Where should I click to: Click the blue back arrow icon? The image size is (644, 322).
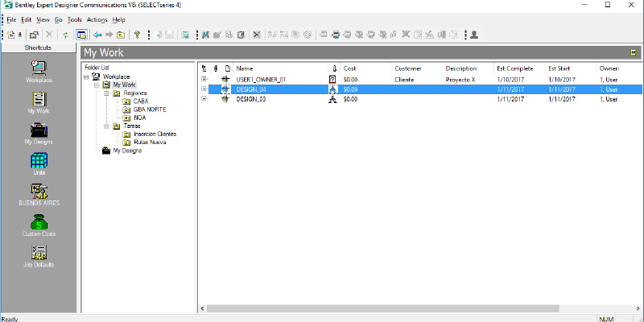(x=97, y=35)
